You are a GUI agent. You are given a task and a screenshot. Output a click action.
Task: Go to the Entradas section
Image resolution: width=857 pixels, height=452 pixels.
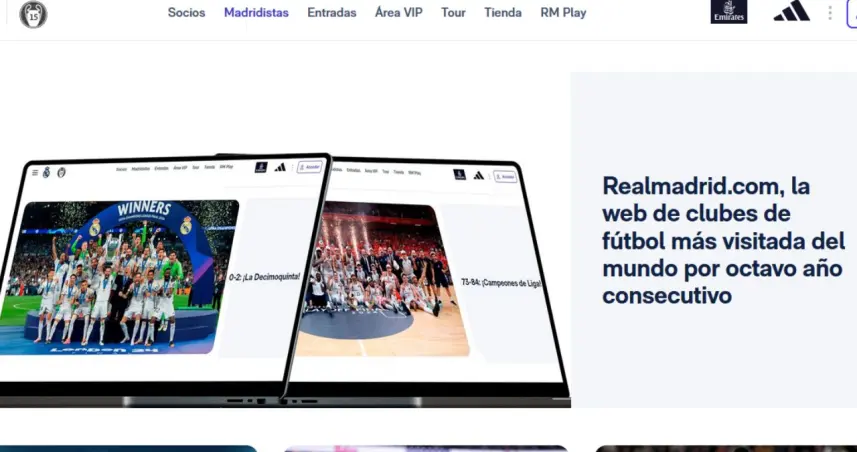[x=331, y=13]
